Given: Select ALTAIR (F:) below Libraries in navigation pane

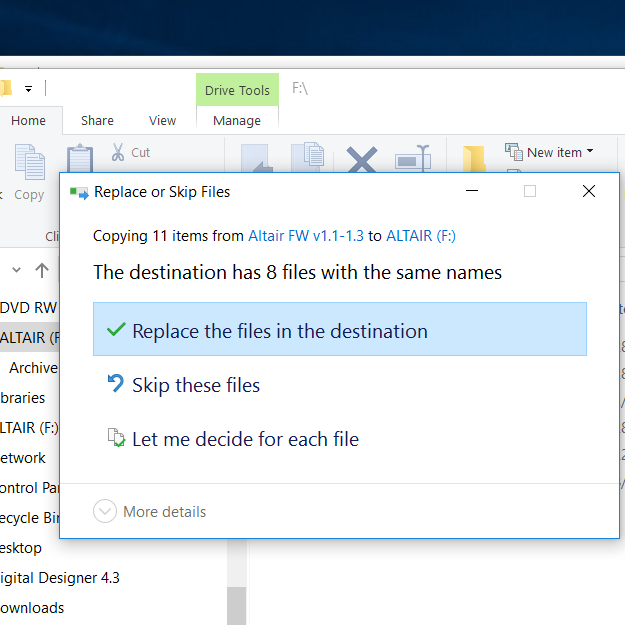Looking at the screenshot, I should click(29, 428).
